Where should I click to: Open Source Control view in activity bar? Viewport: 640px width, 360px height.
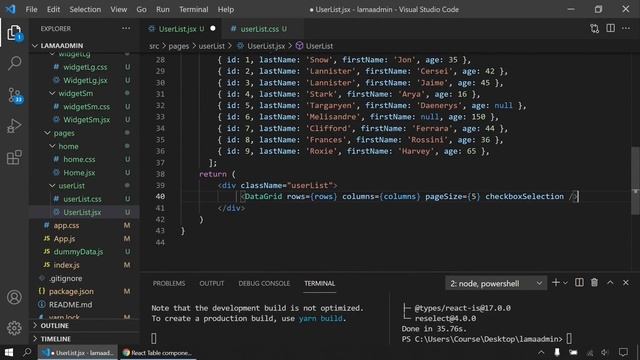click(14, 95)
